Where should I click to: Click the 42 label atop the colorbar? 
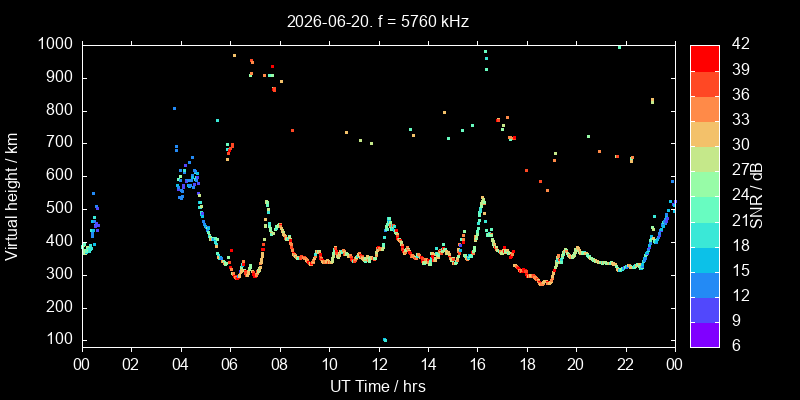pos(741,45)
